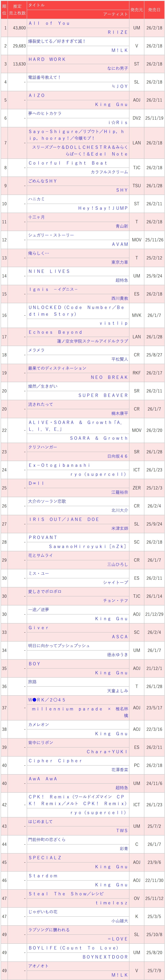Open the "AIZO" title link
Viewport: 165px width, 980px height.
[x=37, y=95]
